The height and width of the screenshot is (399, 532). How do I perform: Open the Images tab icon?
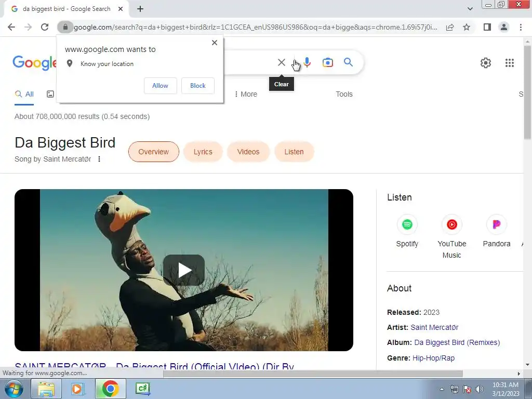pos(50,95)
